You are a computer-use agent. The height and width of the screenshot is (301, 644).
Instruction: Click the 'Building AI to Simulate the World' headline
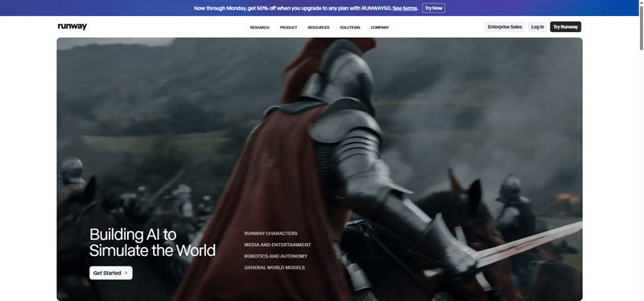[152, 242]
